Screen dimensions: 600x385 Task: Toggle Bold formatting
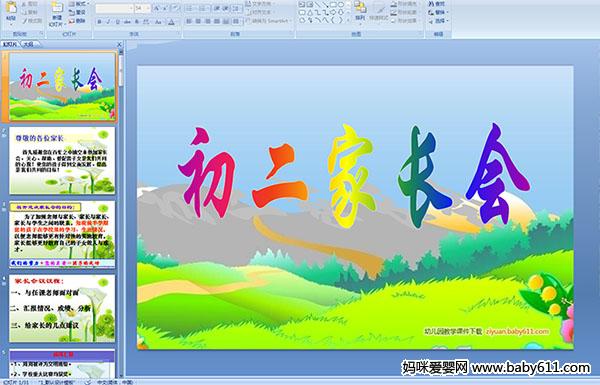pyautogui.click(x=99, y=22)
